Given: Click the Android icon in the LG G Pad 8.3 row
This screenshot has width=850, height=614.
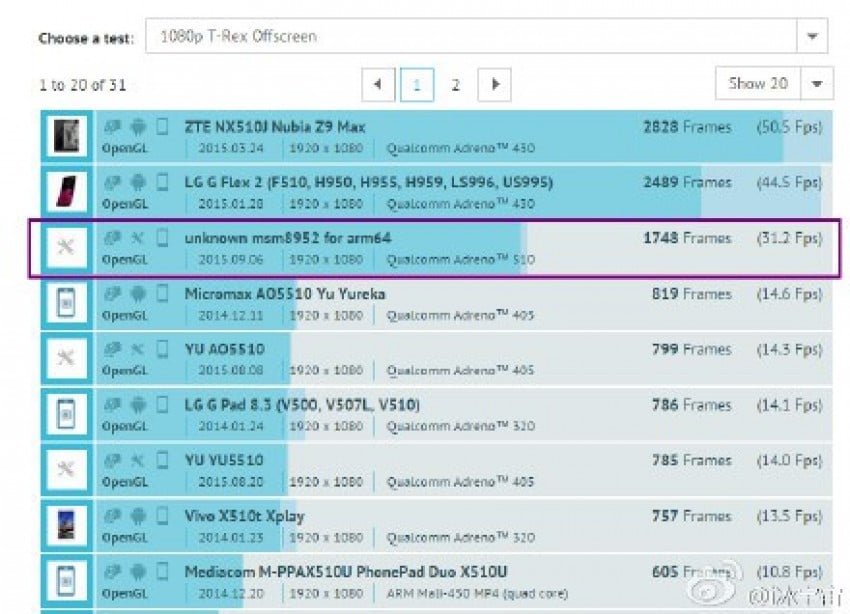Looking at the screenshot, I should tap(138, 404).
